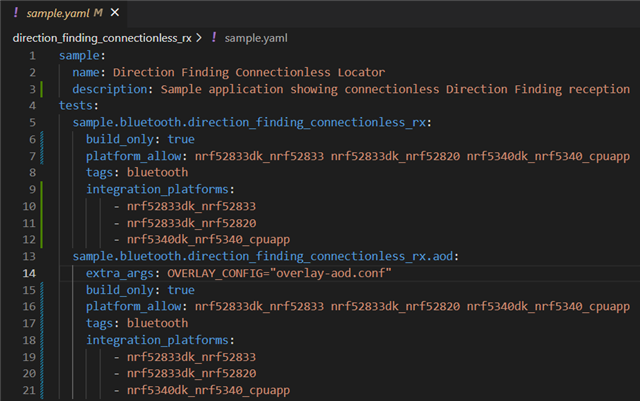The image size is (640, 401).
Task: Open sample.yaml breadcrumb item
Action: pyautogui.click(x=256, y=38)
